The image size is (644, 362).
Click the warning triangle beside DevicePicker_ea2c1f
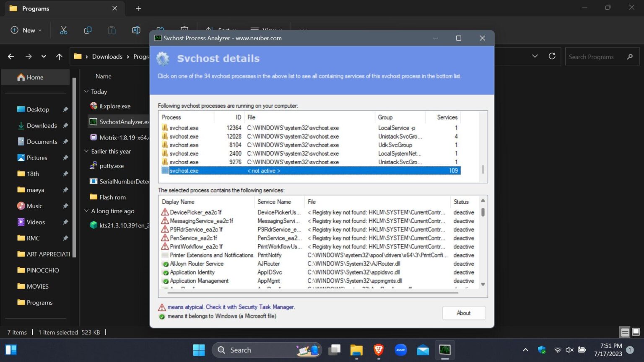(164, 212)
